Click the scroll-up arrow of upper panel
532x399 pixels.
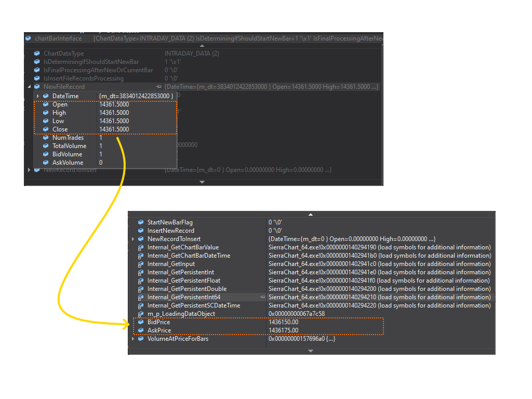coord(202,46)
